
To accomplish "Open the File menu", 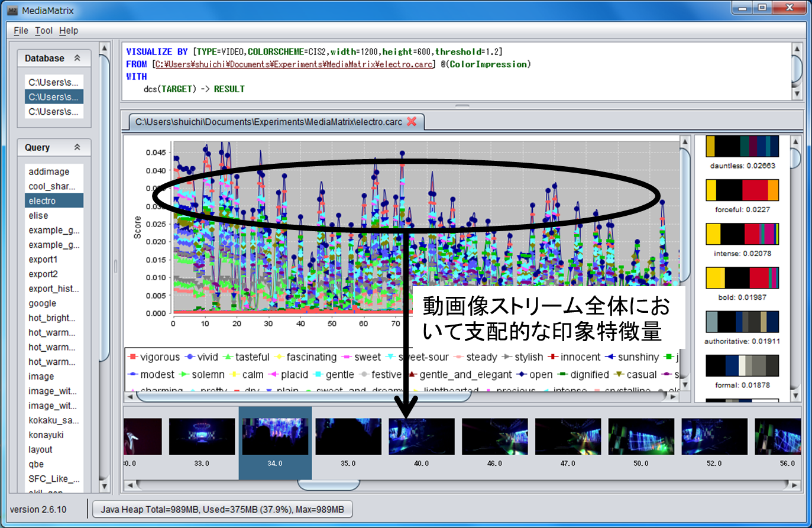I will (x=21, y=31).
